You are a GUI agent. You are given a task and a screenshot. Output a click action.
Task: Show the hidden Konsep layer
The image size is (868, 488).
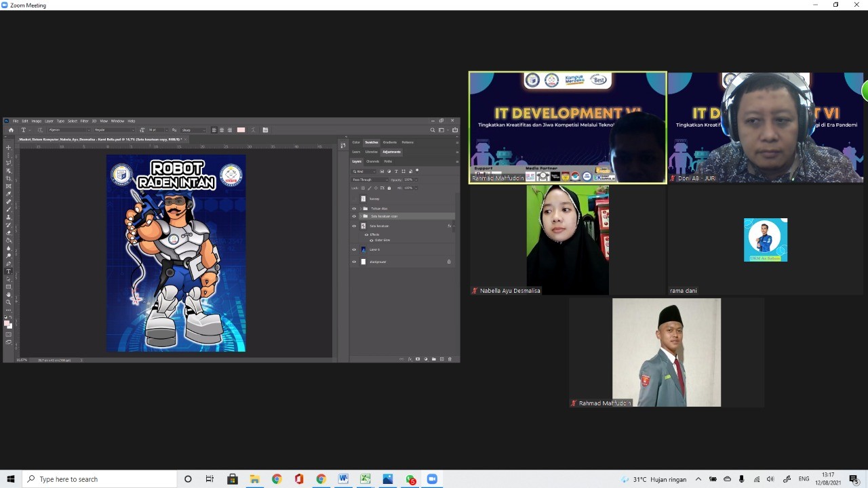click(x=354, y=199)
